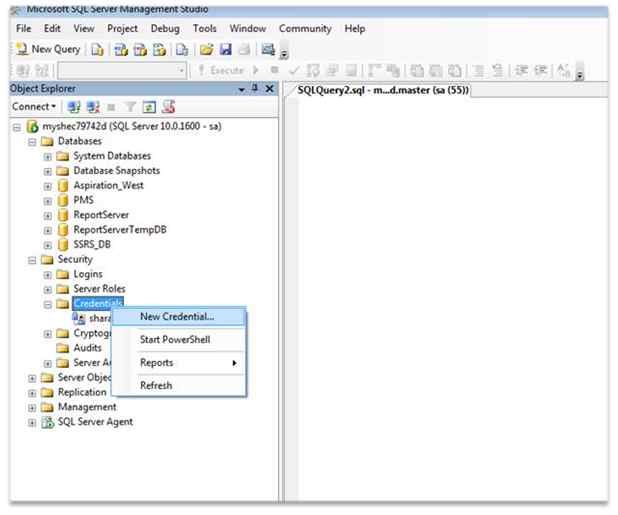The width and height of the screenshot is (618, 515).
Task: Open the Debug menu
Action: [165, 29]
